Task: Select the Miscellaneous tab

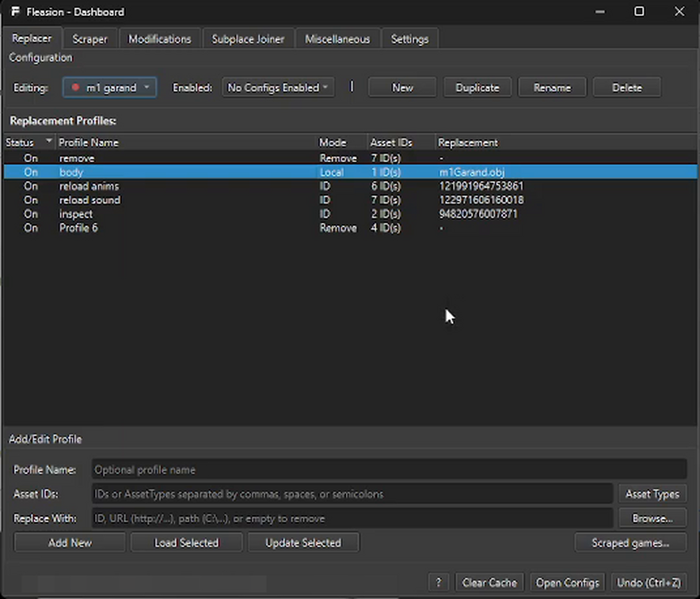Action: pos(337,40)
